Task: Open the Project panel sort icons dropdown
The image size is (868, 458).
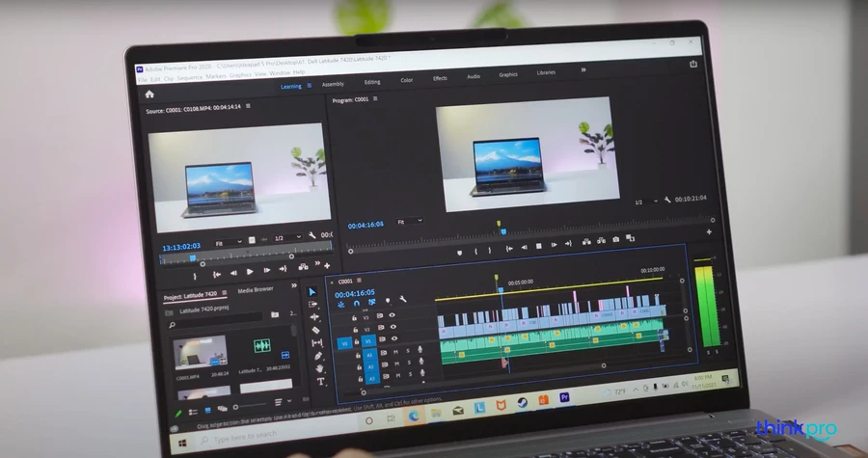Action: (281, 402)
